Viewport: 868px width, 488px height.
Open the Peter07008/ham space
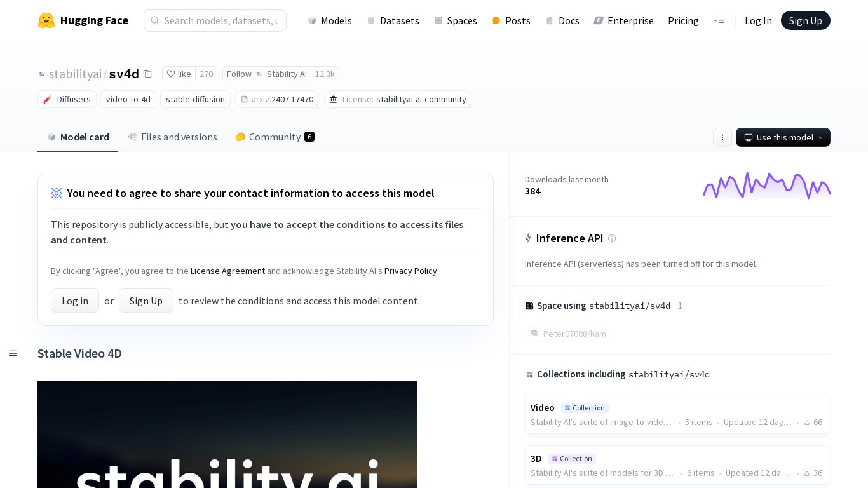568,334
